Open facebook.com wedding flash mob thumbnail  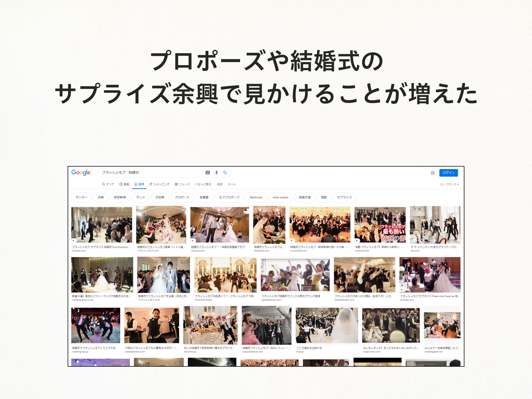click(x=269, y=225)
